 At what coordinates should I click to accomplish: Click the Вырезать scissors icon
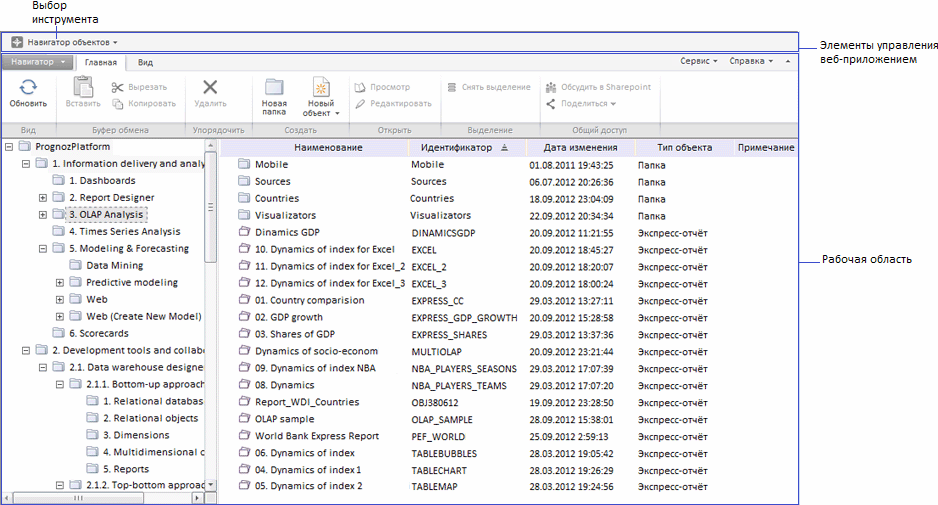point(118,87)
